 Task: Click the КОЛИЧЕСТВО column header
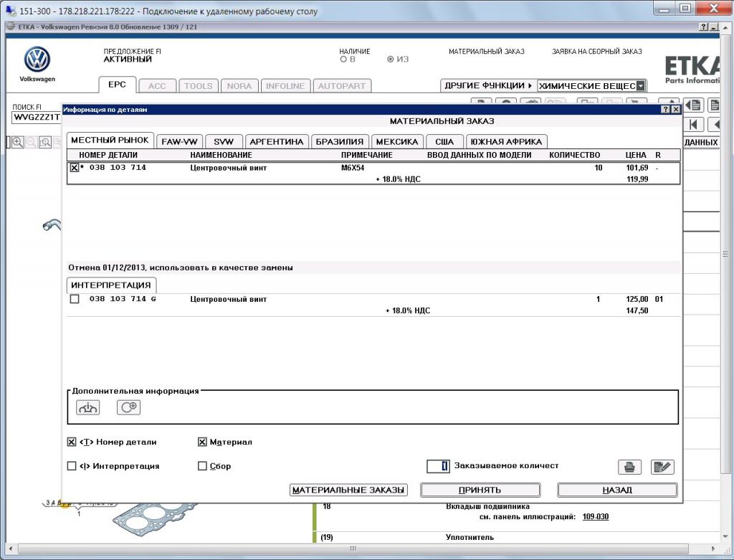pos(574,155)
